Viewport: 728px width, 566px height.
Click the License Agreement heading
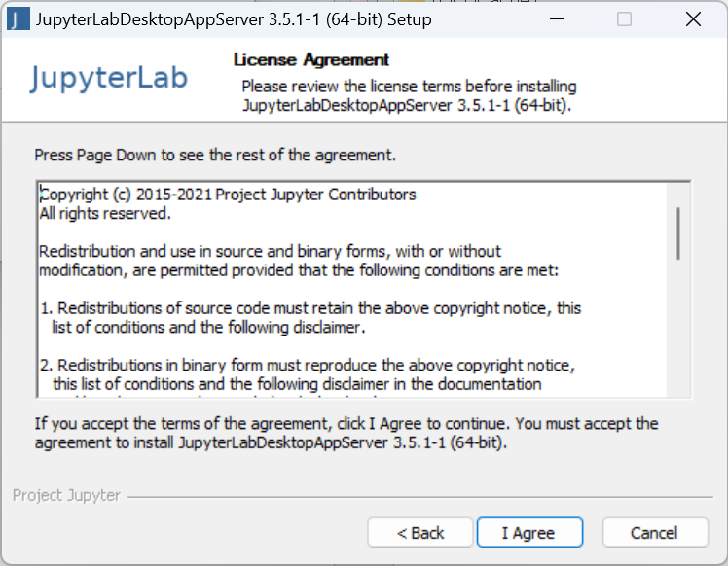click(311, 60)
